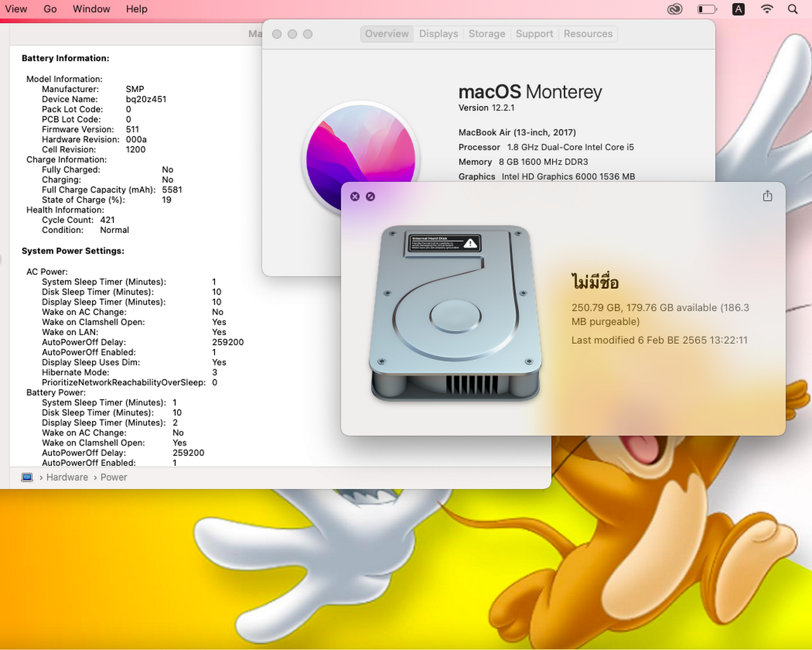The image size is (812, 650).
Task: Click the 'Cycle Count:' row
Action: point(79,220)
